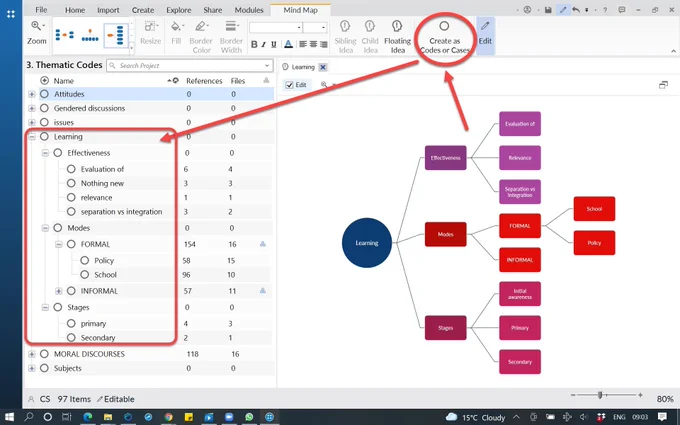This screenshot has height=425, width=680.
Task: Select the INFORMAL mind map node
Action: [x=520, y=260]
